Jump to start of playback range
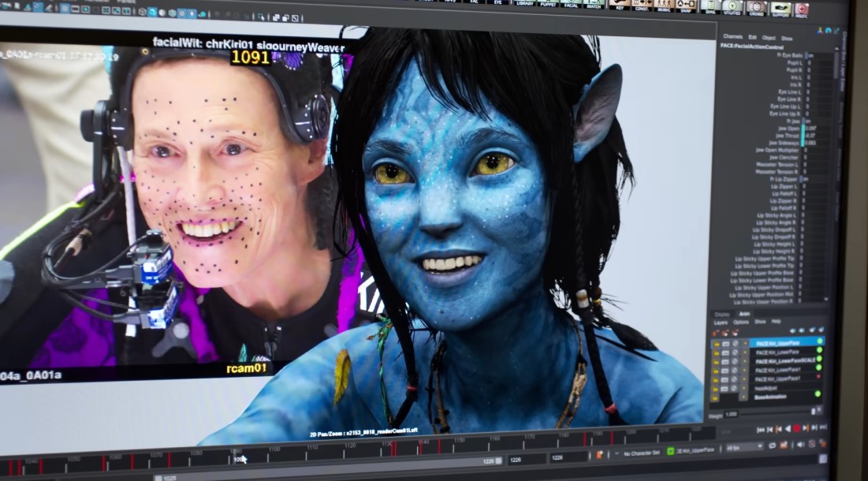The width and height of the screenshot is (868, 481). (760, 429)
